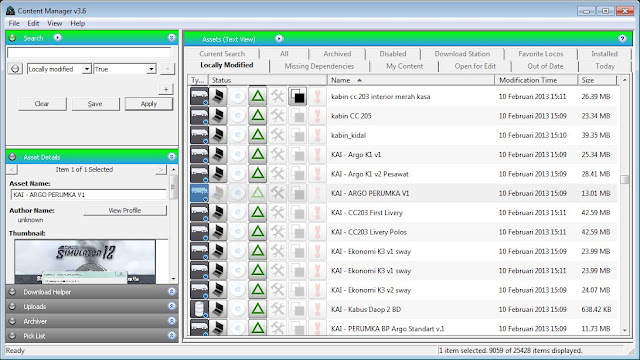Screen dimensions: 640x360
Task: Open the File menu
Action: click(14, 23)
